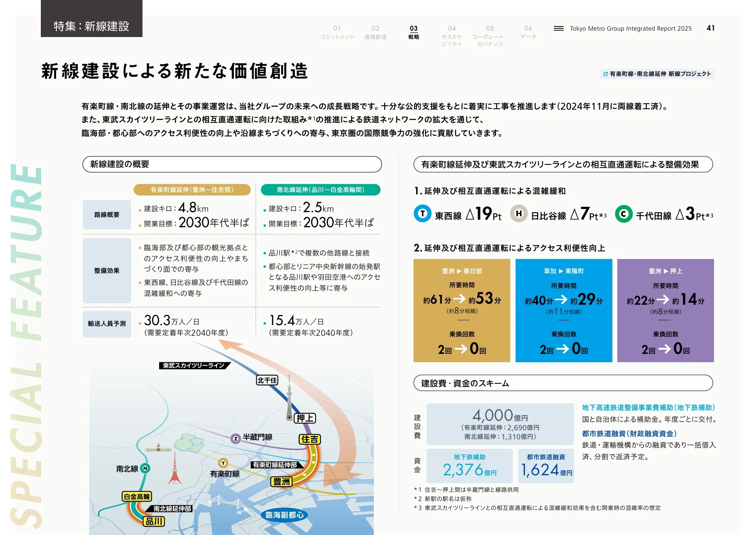The height and width of the screenshot is (535, 756).
Task: Click the 白金高輪 station label on map
Action: pos(137,496)
